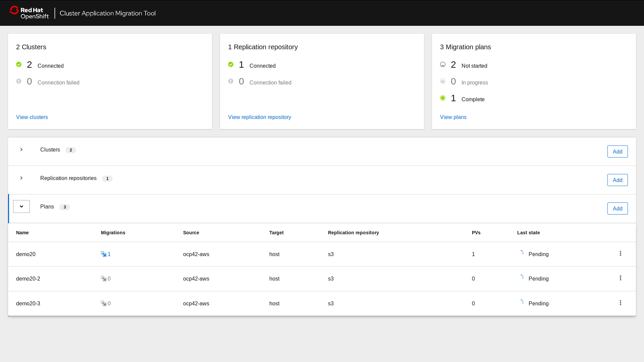Click the Red Hat OpenShift logo
644x362 pixels.
click(x=29, y=13)
